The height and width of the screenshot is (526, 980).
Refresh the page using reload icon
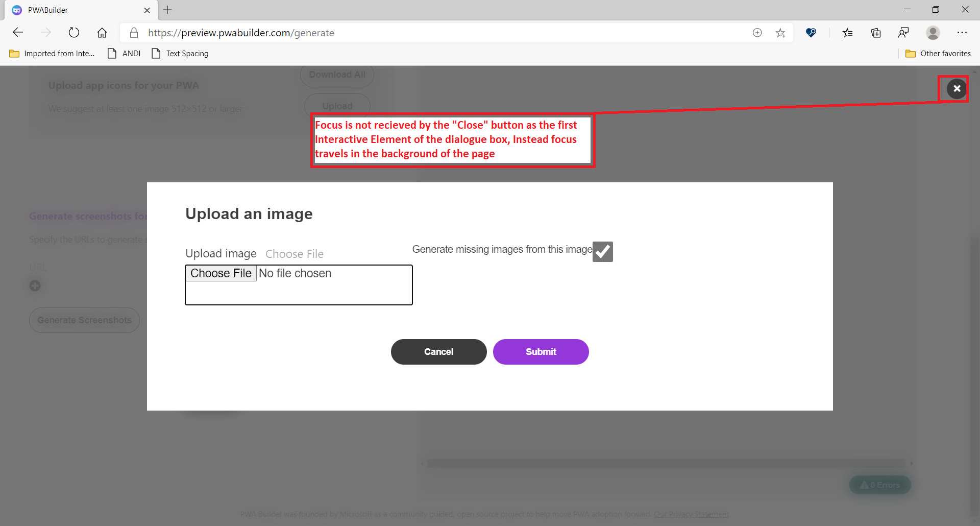[74, 32]
